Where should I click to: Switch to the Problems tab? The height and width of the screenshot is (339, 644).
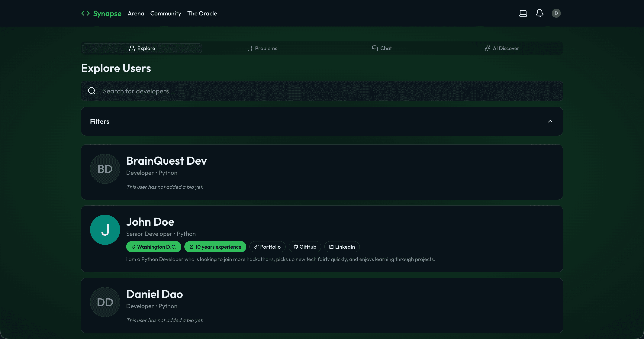[x=262, y=48]
